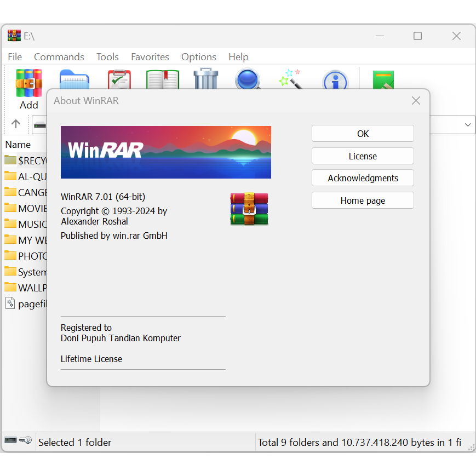Screen dimensions: 476x476
Task: Click the Test archive clipboard icon
Action: [x=119, y=79]
